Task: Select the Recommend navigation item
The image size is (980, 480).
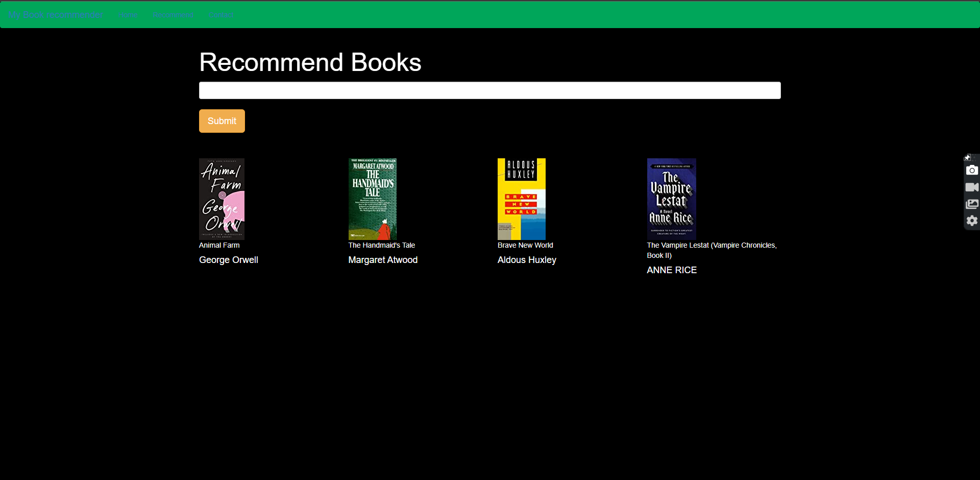Action: [172, 14]
